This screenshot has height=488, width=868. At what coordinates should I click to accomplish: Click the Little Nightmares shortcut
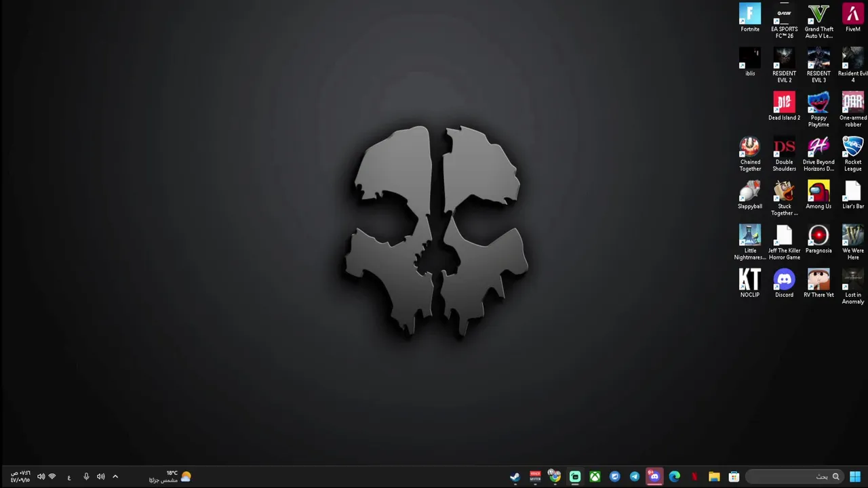tap(750, 243)
